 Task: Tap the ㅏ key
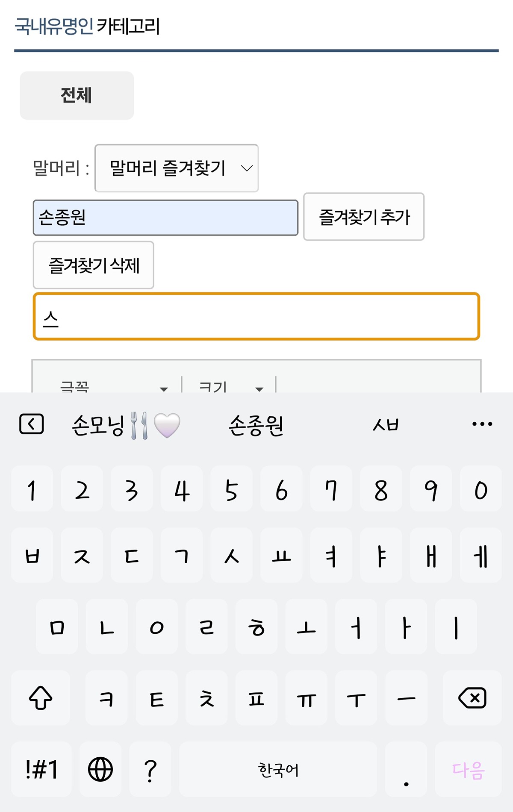point(406,626)
